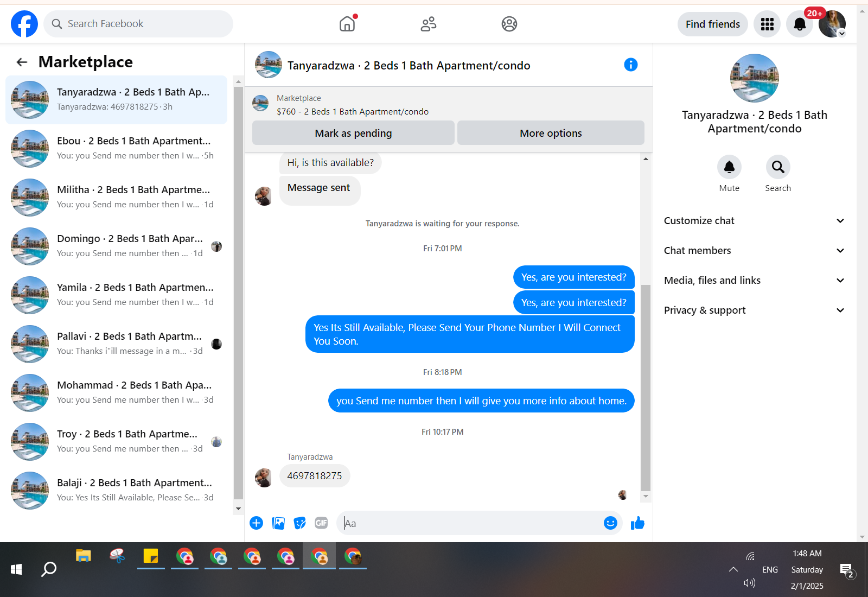Open conversation information icon
This screenshot has height=597, width=868.
(630, 65)
